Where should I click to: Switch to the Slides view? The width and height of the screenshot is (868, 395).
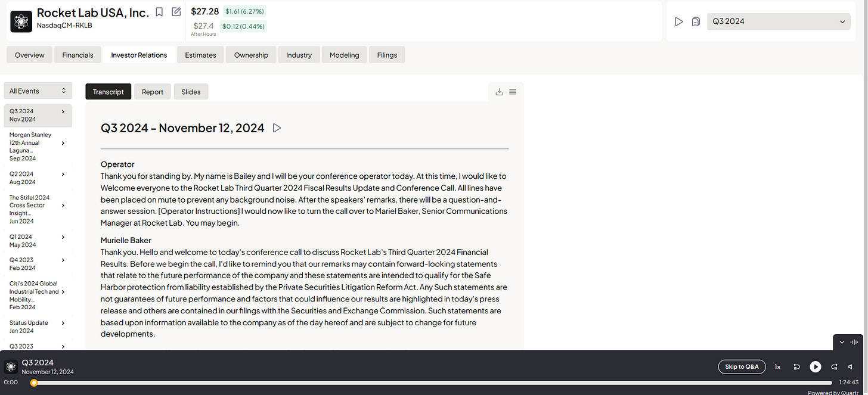pyautogui.click(x=191, y=92)
